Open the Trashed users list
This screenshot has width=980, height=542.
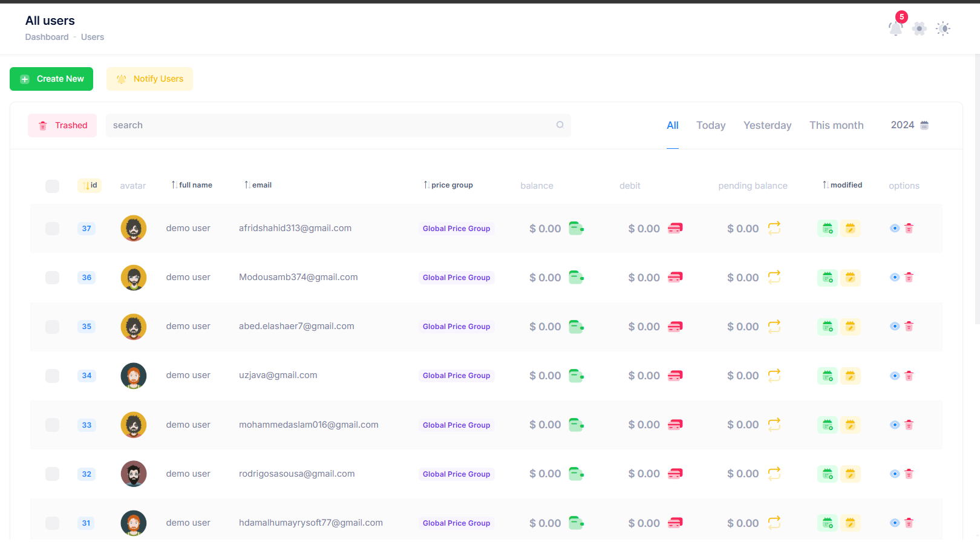coord(62,125)
